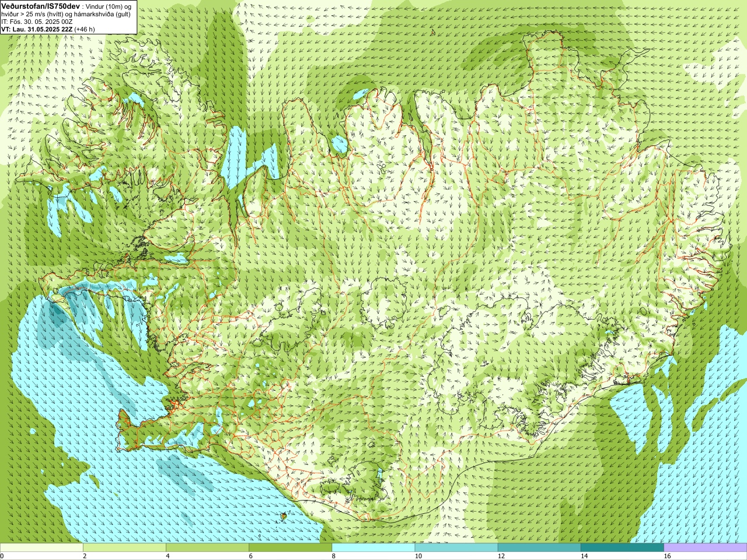Choose the 12–14 m/s teal legend segment

click(539, 548)
